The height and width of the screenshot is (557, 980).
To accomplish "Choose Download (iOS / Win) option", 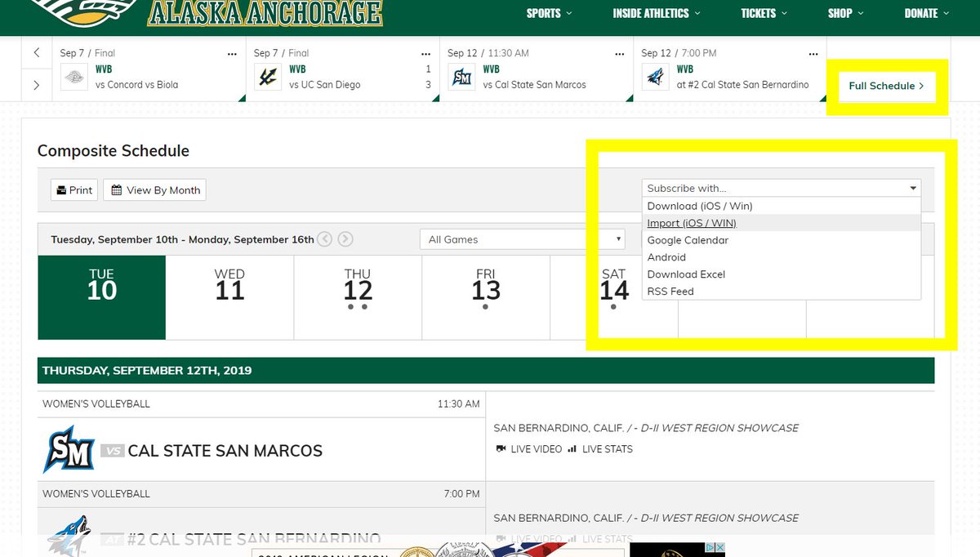I will point(782,206).
